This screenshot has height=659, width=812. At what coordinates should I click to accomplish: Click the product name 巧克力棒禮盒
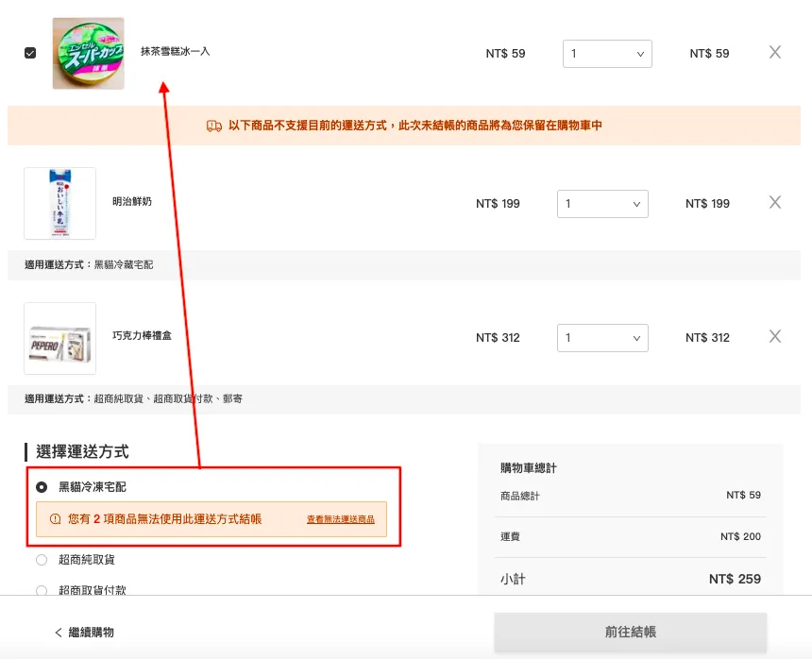click(142, 335)
